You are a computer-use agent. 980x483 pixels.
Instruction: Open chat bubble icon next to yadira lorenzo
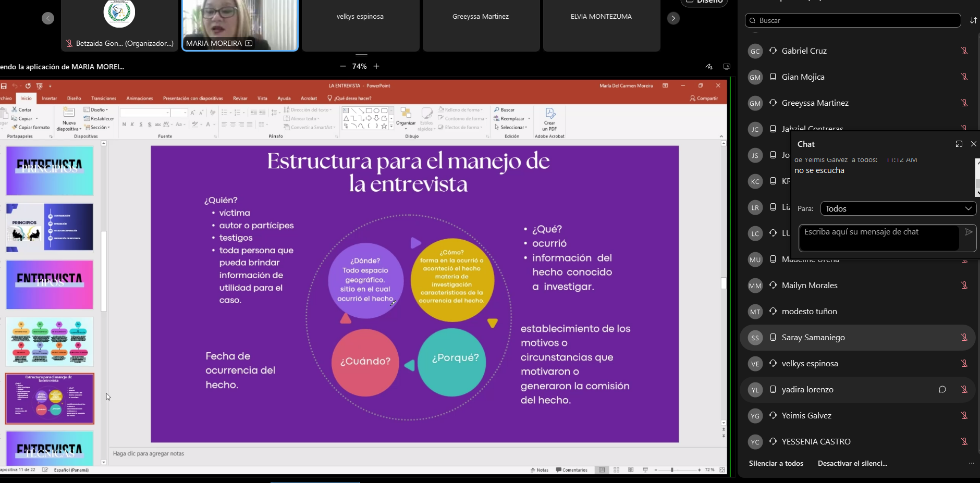[942, 389]
